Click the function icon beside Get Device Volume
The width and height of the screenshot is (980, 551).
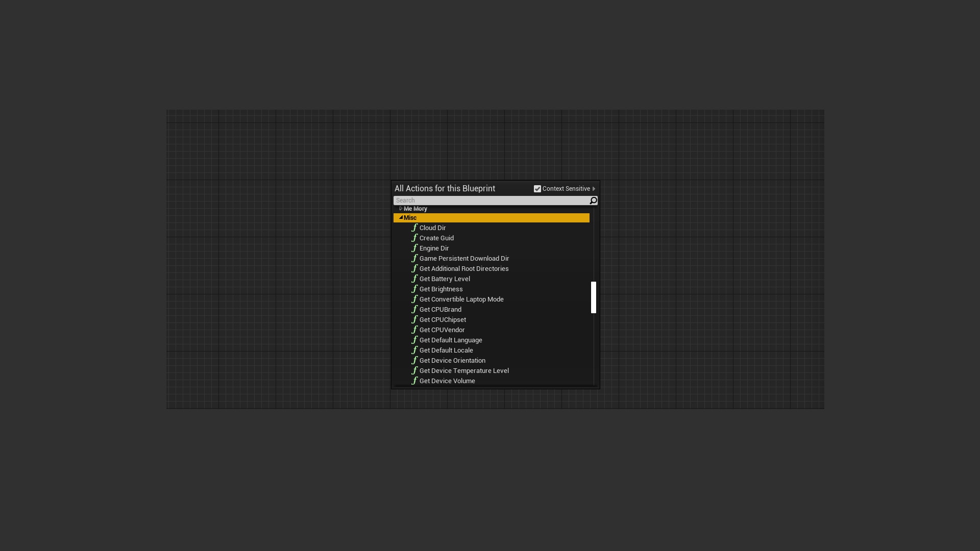pyautogui.click(x=415, y=381)
